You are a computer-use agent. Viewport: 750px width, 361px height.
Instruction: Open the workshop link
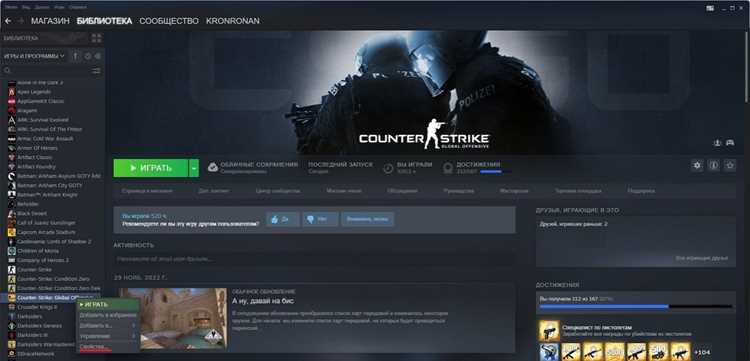point(514,191)
